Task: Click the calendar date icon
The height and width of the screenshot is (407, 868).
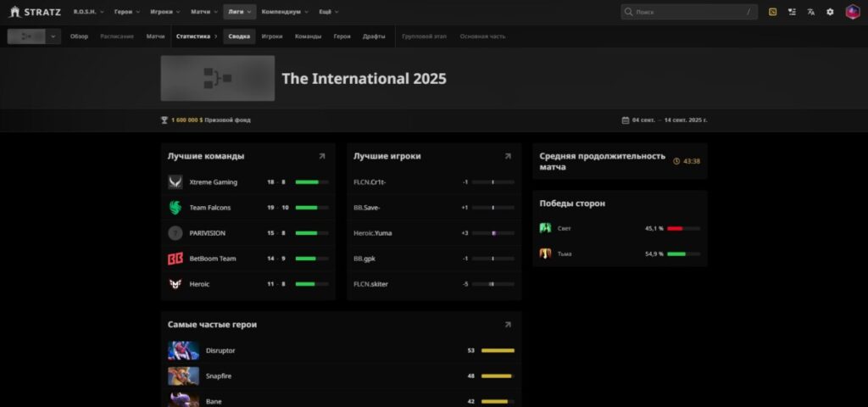Action: 625,120
